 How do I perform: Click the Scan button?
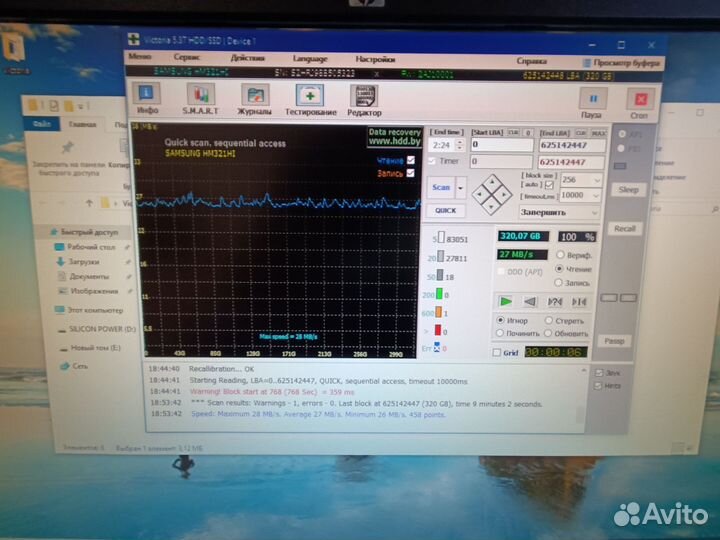point(441,187)
